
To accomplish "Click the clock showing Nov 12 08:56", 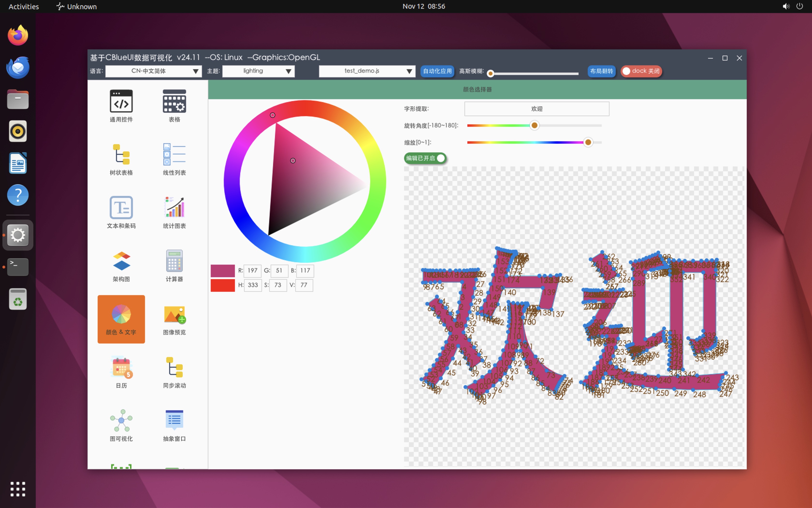I will [423, 6].
